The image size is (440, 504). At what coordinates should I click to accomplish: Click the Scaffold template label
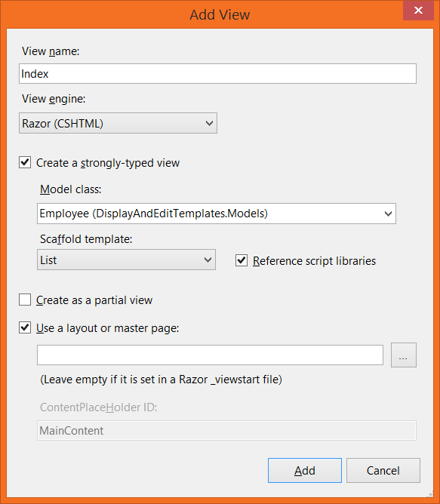pos(86,239)
